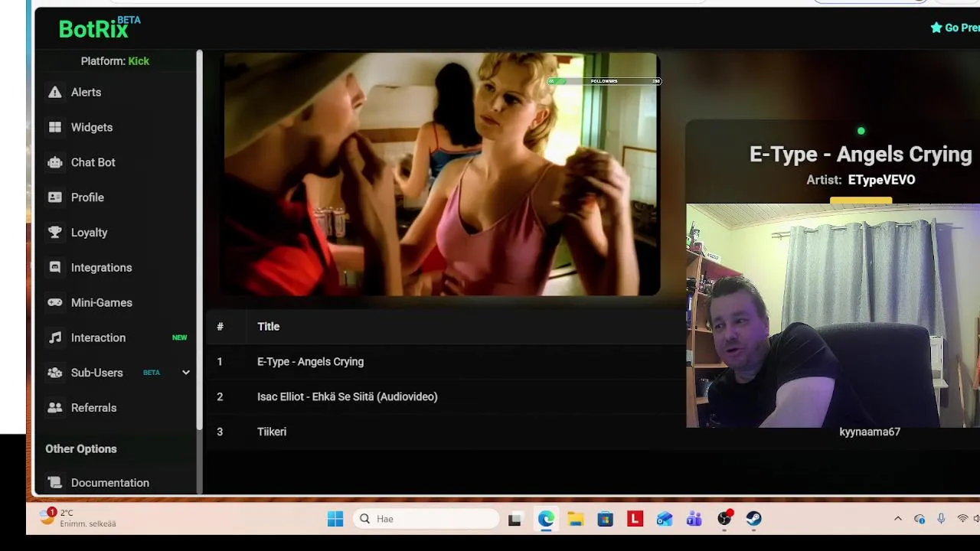Click the followers goal bar on video

(604, 81)
